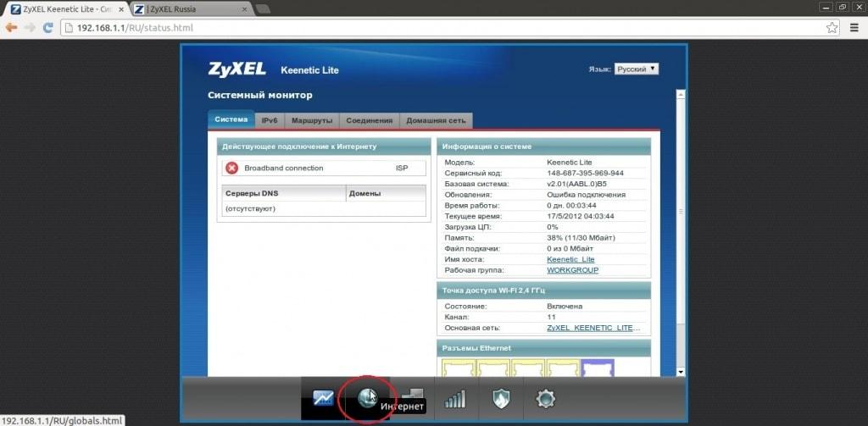Viewport: 868px width, 426px height.
Task: Click the Keenetic Lite model value
Action: pos(569,163)
